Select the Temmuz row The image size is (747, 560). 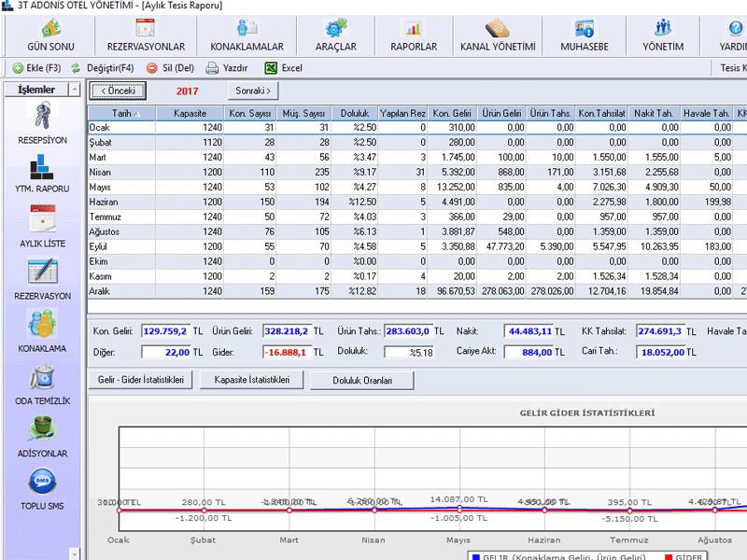click(417, 217)
